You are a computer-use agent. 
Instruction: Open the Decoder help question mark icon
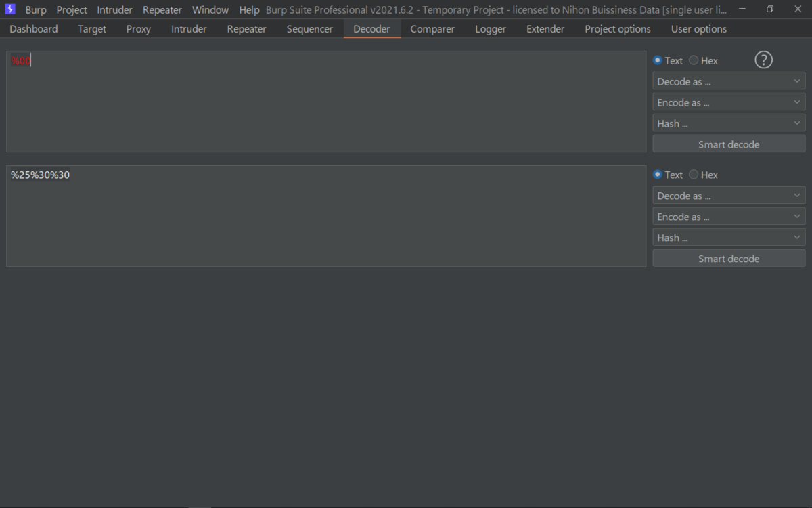pyautogui.click(x=763, y=60)
